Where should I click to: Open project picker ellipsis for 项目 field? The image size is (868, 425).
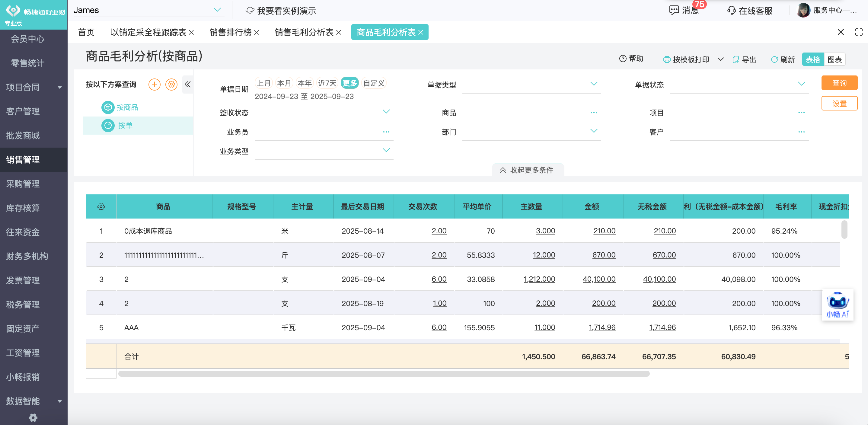click(801, 113)
